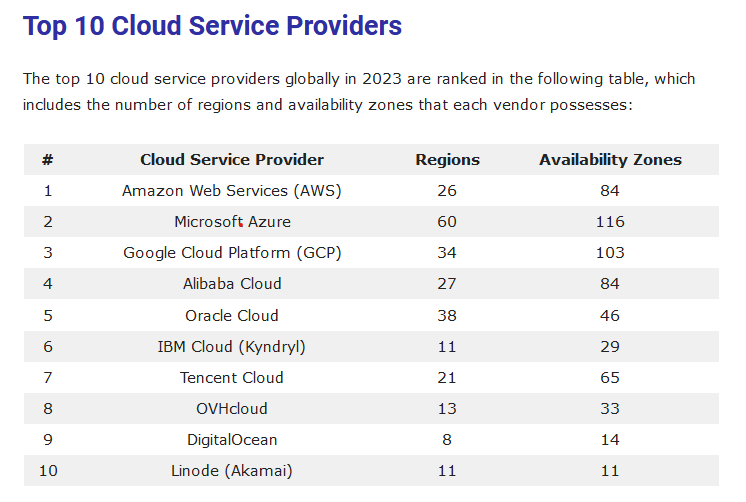Viewport: 746px width, 502px height.
Task: Click rank number '9' in DigitalOcean row
Action: coord(48,440)
